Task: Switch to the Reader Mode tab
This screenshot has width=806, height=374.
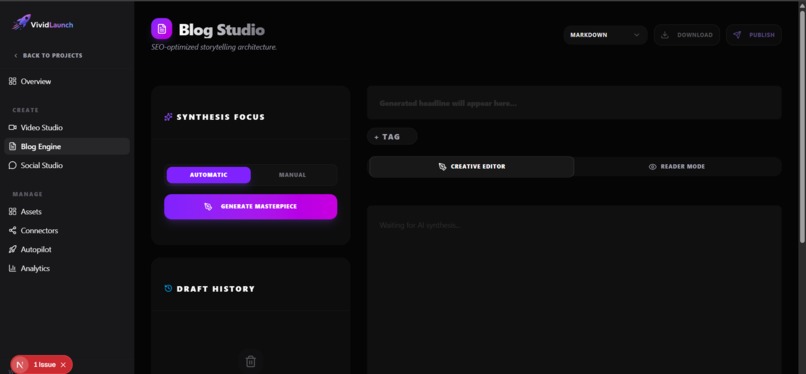Action: click(x=677, y=167)
